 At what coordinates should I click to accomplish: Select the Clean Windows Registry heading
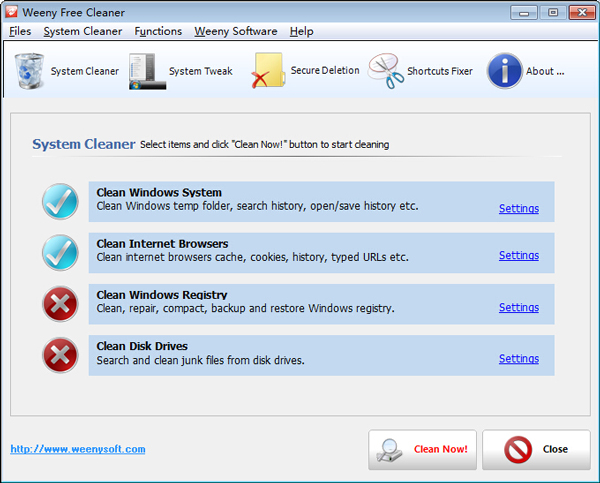coord(162,295)
